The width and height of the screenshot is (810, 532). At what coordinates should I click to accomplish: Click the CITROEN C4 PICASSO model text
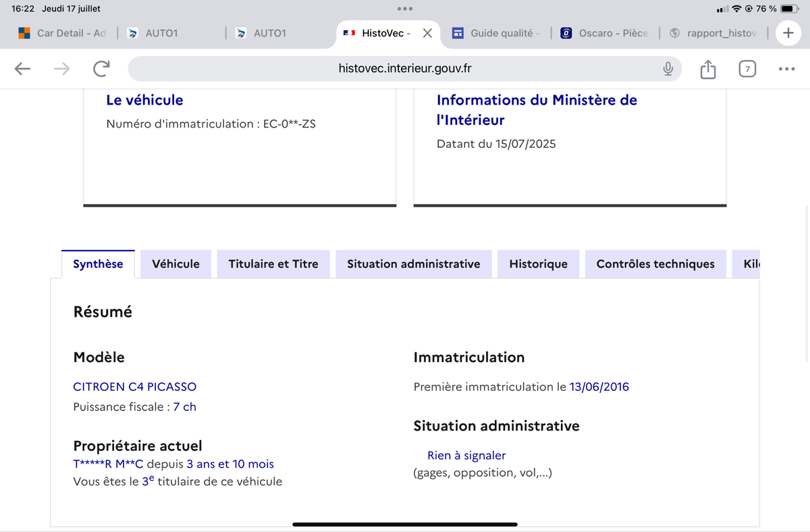pyautogui.click(x=135, y=387)
